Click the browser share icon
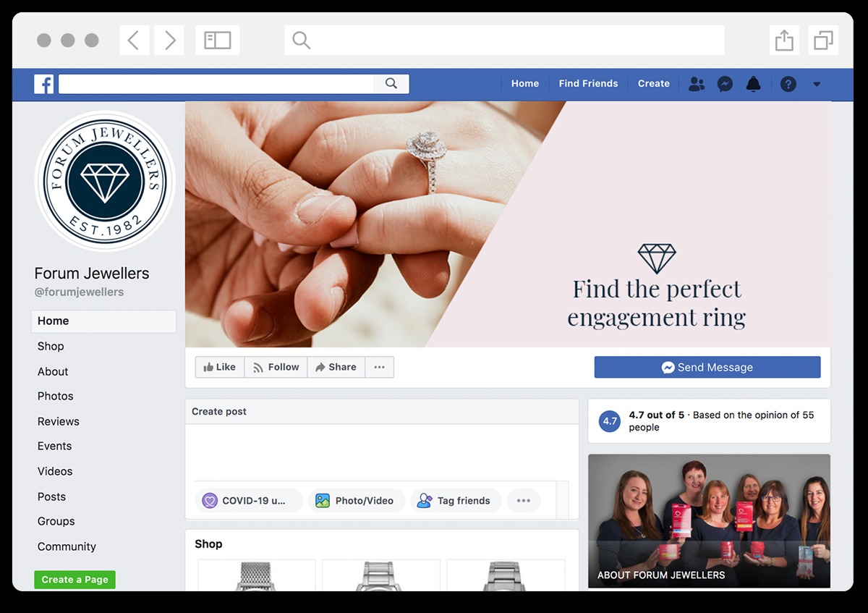868x613 pixels. point(784,41)
